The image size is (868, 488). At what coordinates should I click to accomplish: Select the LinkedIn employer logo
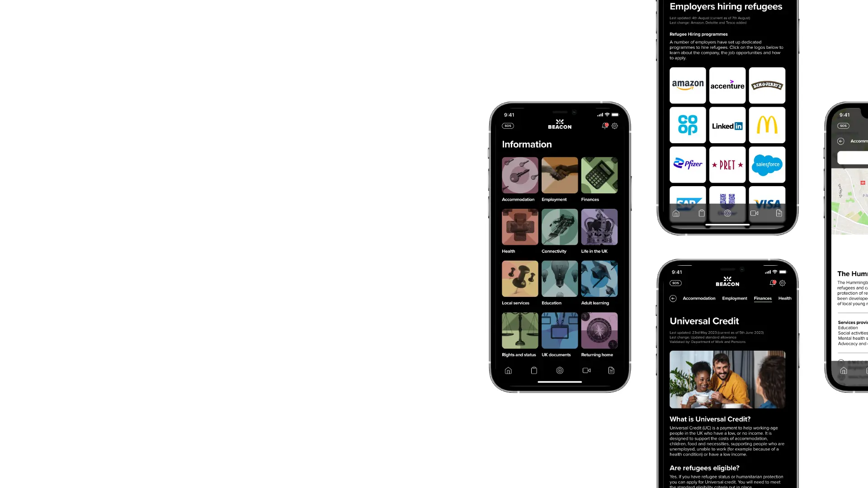[x=727, y=125]
